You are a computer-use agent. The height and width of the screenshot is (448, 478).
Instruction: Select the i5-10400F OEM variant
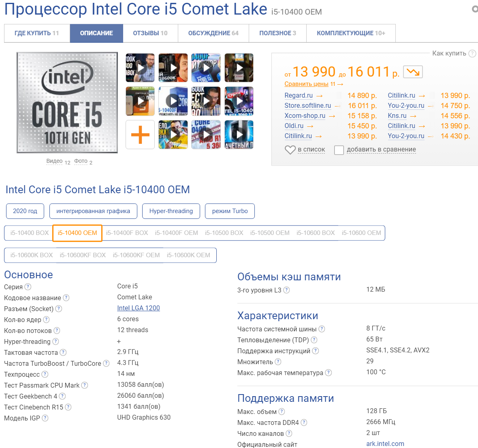pos(176,233)
